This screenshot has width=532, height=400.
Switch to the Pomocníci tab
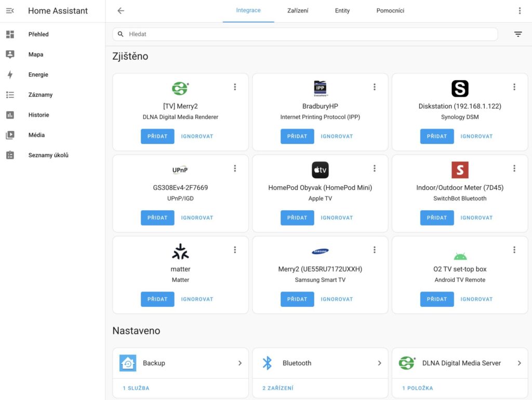tap(390, 10)
